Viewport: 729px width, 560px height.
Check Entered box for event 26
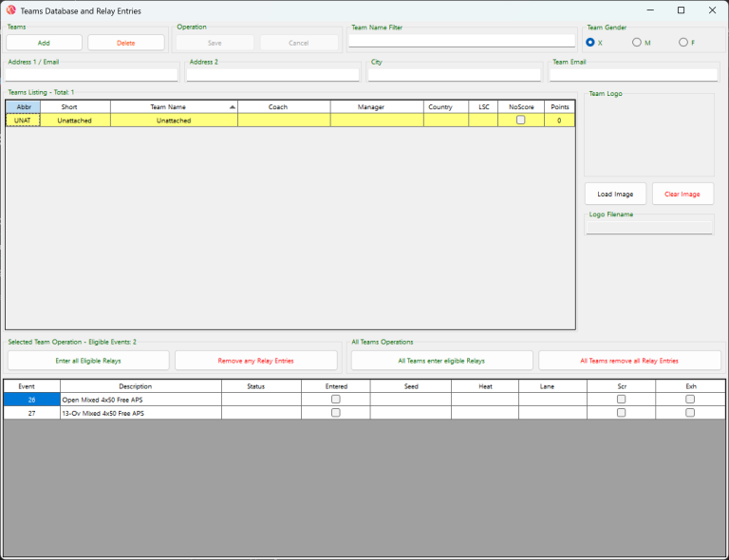[x=336, y=400]
